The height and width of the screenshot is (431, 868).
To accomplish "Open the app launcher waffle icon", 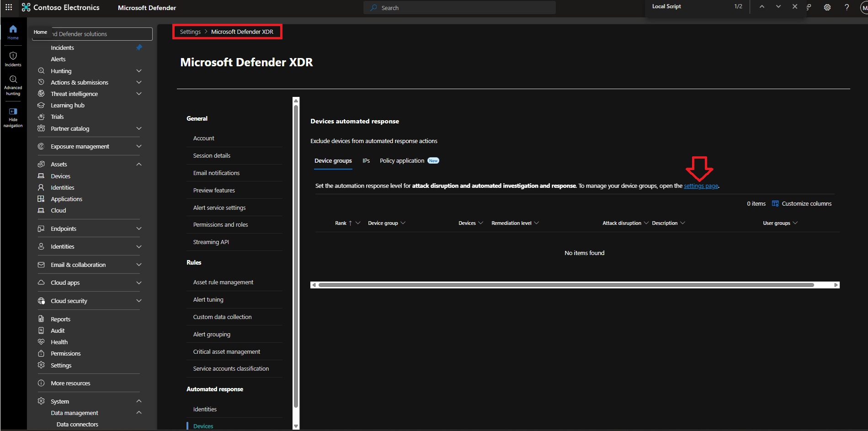I will pos(9,7).
